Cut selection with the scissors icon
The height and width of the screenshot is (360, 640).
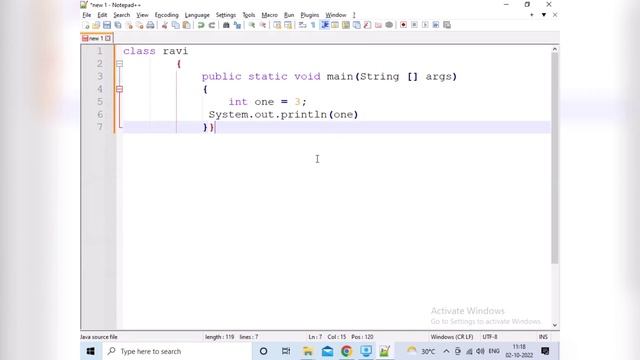tap(164, 25)
